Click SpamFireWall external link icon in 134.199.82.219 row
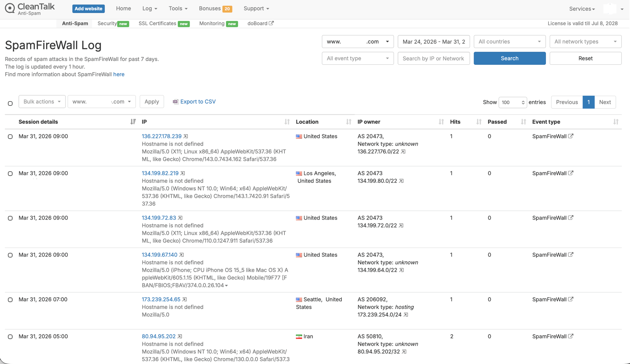Image resolution: width=630 pixels, height=364 pixels. point(571,173)
